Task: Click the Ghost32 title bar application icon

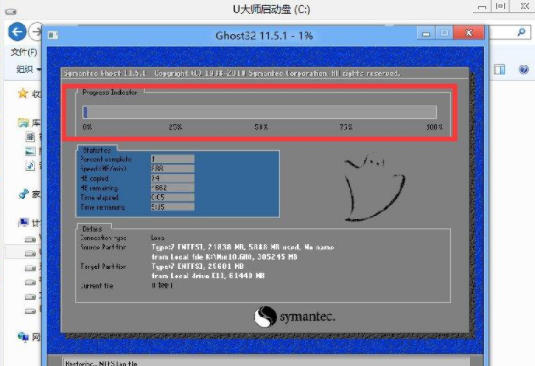Action: 53,35
